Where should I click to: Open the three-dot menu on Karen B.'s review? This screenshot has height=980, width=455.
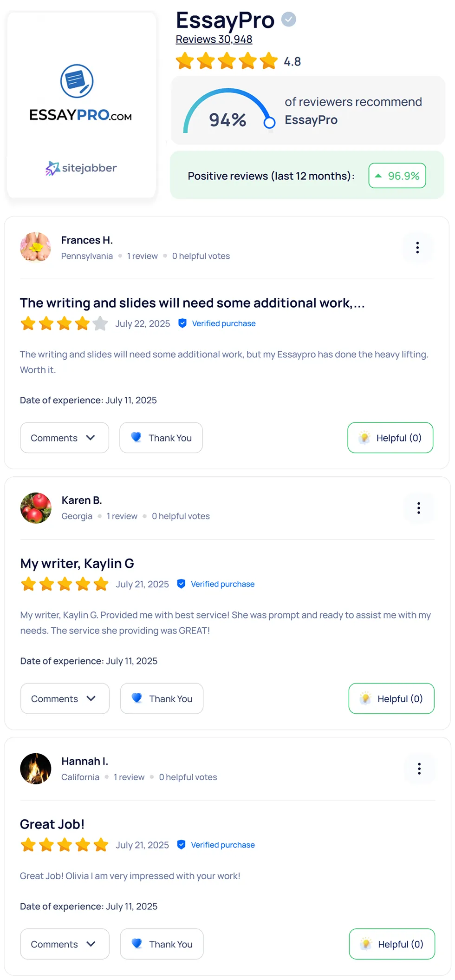[x=418, y=508]
